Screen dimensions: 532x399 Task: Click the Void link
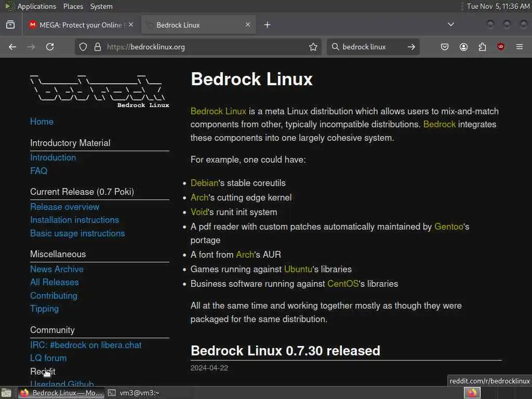point(199,212)
